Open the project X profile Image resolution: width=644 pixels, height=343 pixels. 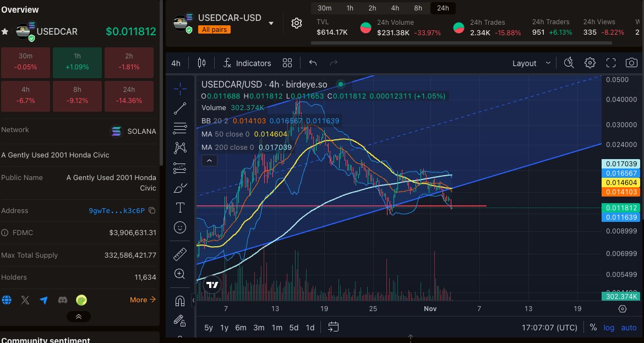pos(25,300)
